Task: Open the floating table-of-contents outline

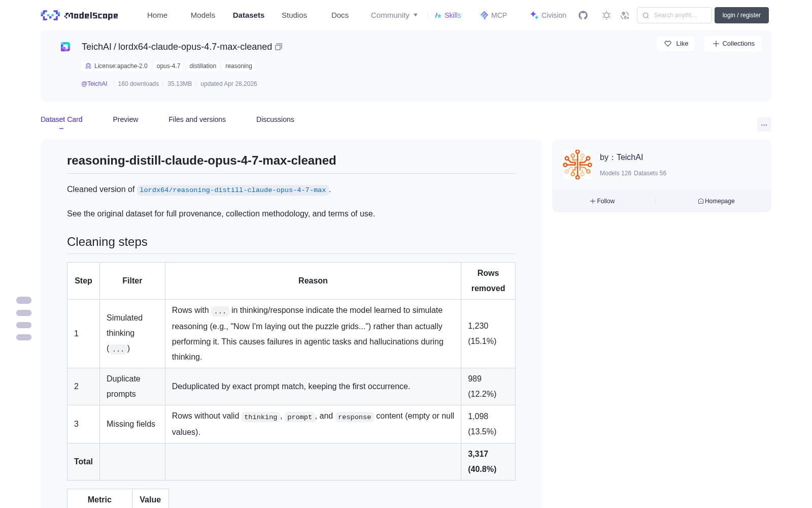Action: coord(24,319)
